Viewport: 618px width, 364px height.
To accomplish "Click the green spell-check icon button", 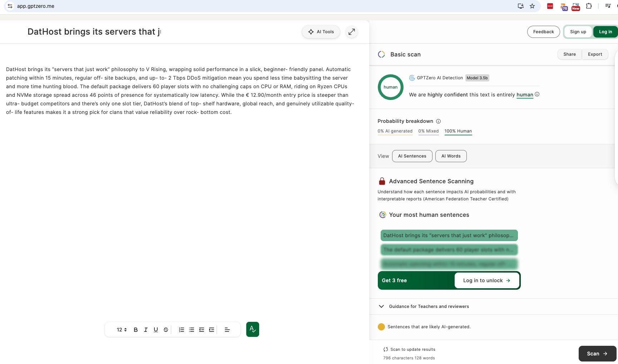I will 253,329.
